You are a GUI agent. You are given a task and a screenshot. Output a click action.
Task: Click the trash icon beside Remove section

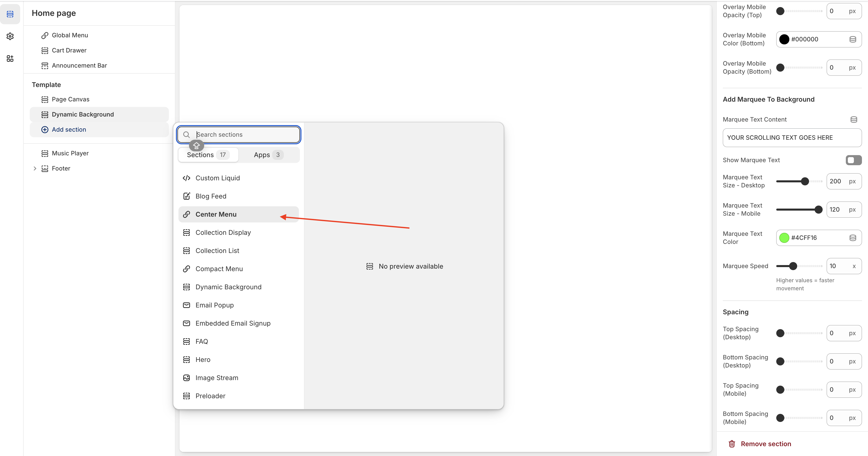[x=732, y=444]
